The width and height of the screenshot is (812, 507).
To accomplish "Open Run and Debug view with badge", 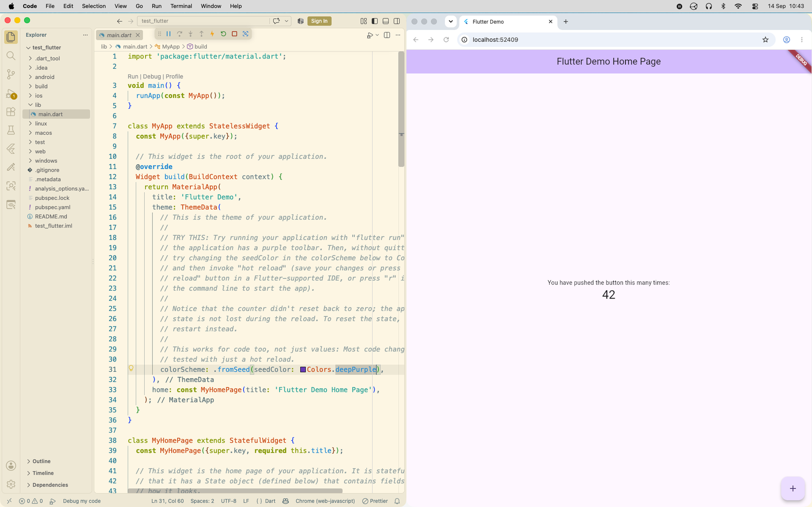I will pos(11,93).
